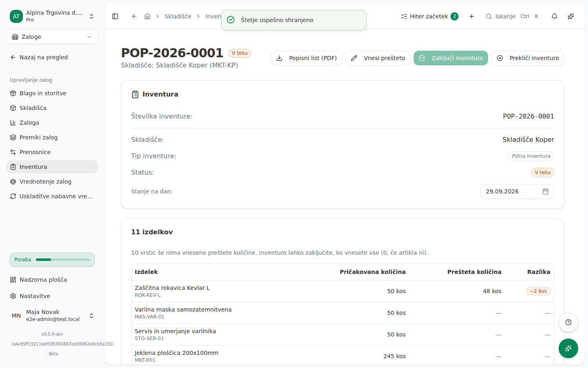Open the help question mark button
The height and width of the screenshot is (368, 588).
(568, 322)
